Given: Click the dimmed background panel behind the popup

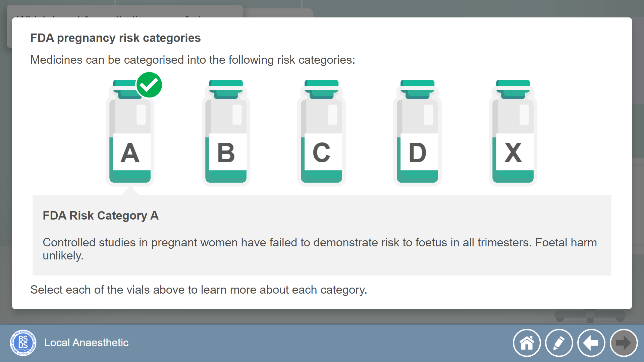Looking at the screenshot, I should tap(322, 316).
